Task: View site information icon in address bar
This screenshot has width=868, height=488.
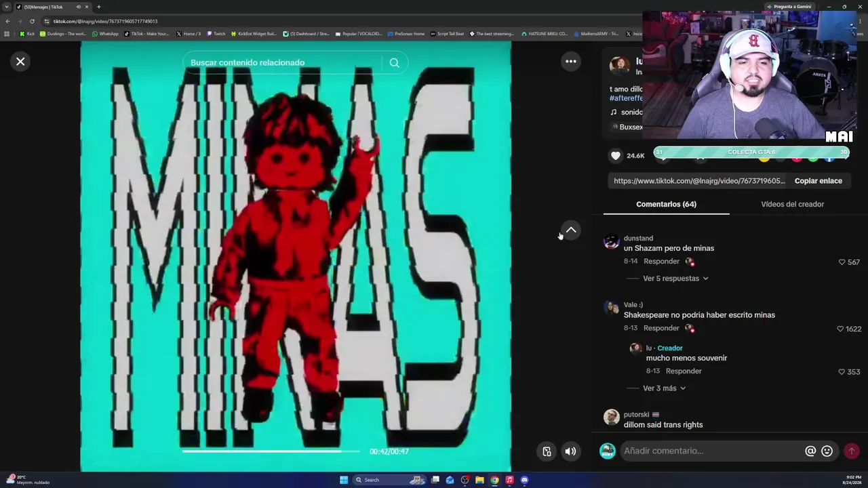Action: (x=46, y=21)
